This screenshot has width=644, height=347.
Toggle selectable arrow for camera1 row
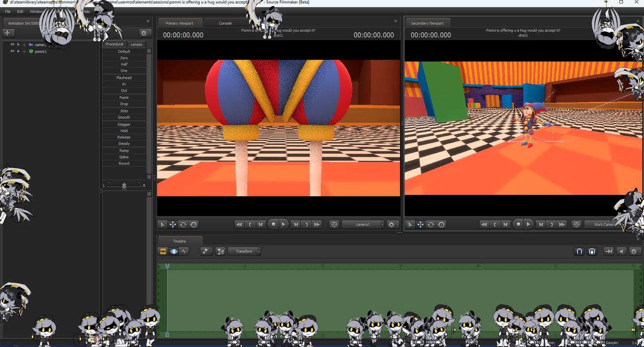18,45
